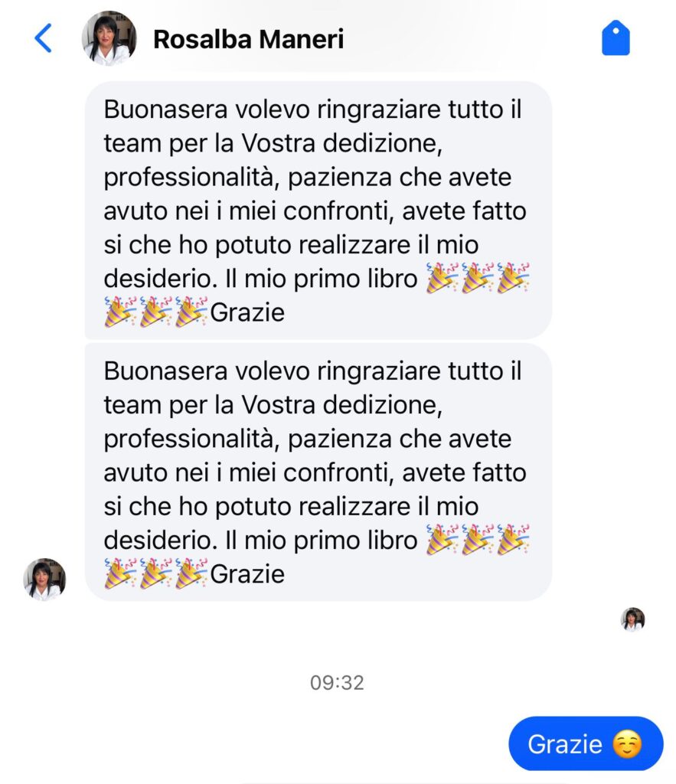The image size is (676, 784).
Task: Tap 'professionalità' in the second message
Action: click(192, 439)
